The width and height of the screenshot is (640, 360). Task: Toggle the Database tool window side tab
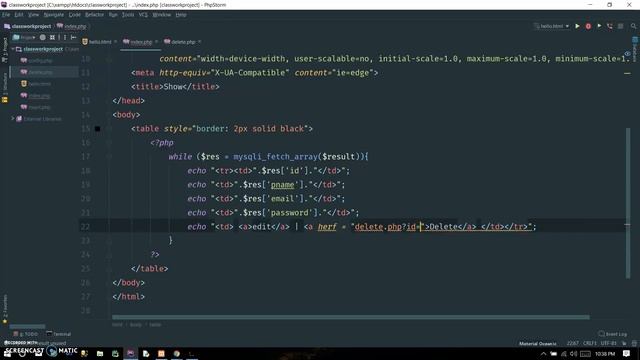635,49
